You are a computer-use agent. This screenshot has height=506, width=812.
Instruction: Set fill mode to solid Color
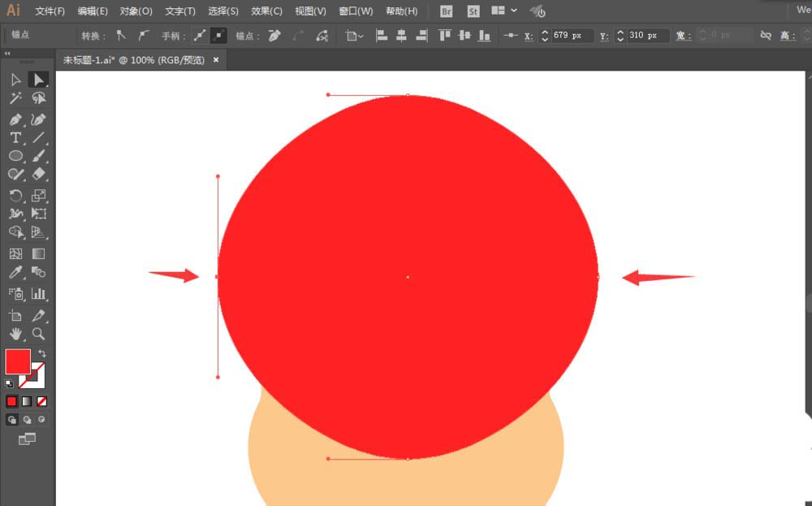pyautogui.click(x=11, y=401)
